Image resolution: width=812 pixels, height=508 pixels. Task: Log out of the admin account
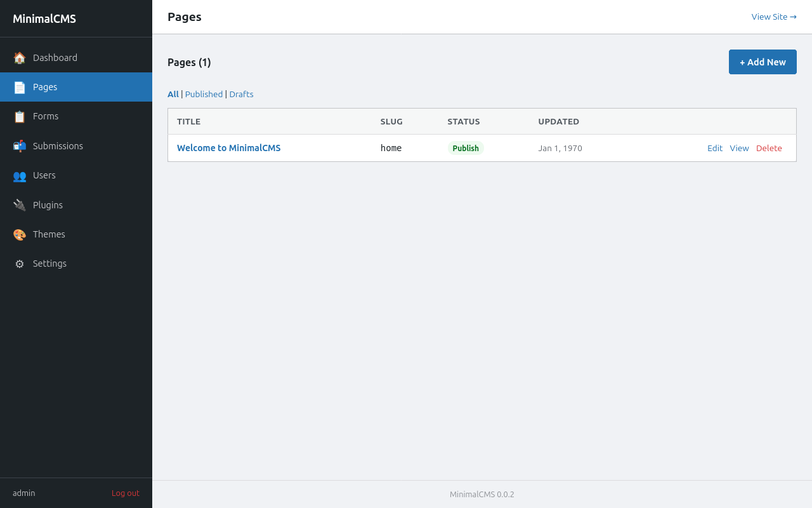(x=125, y=493)
